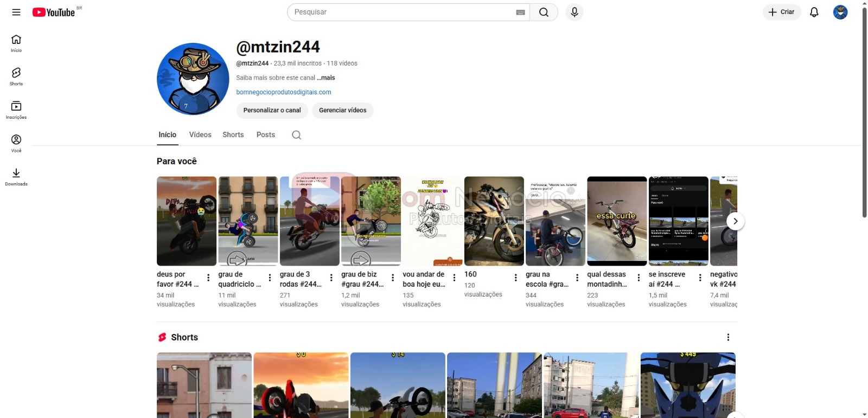Expand channel description with "...mais"

click(326, 78)
